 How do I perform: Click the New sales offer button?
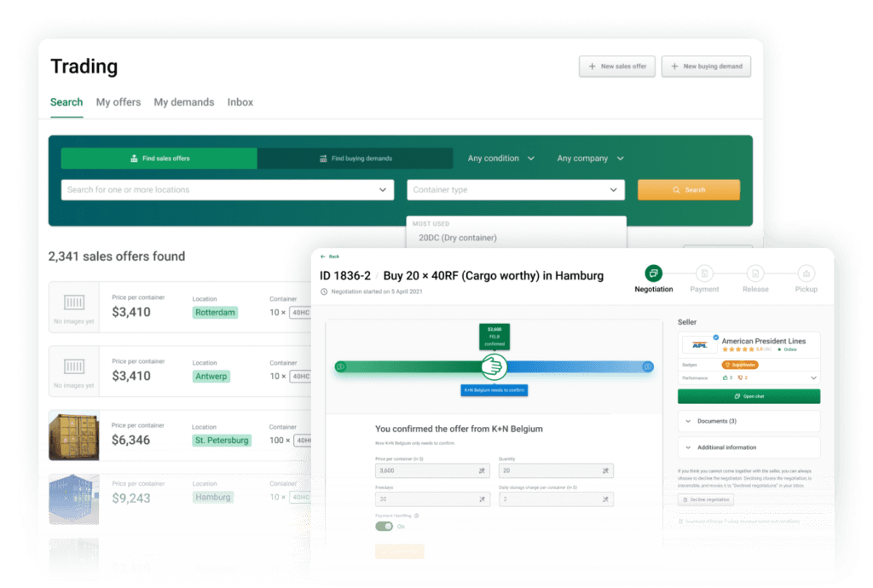(x=617, y=66)
